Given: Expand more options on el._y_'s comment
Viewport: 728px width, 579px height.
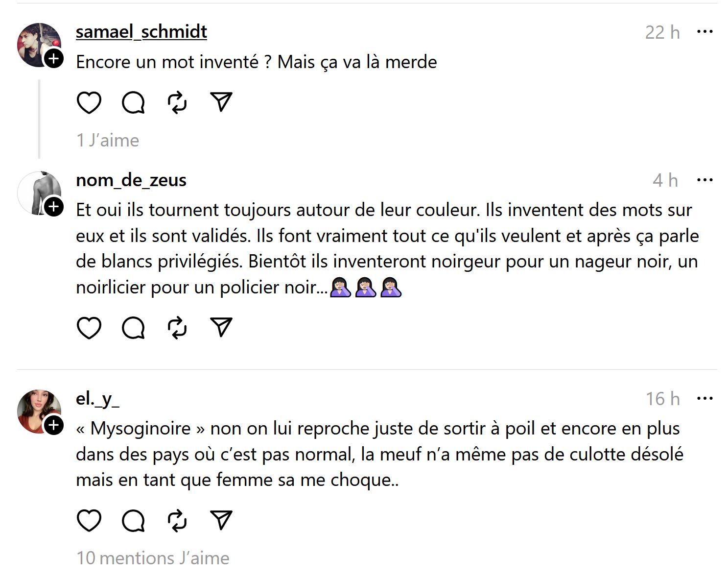Looking at the screenshot, I should click(705, 399).
